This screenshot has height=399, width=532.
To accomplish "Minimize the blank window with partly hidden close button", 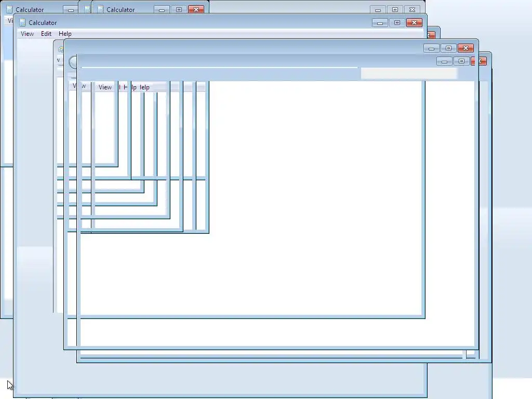I will click(445, 61).
